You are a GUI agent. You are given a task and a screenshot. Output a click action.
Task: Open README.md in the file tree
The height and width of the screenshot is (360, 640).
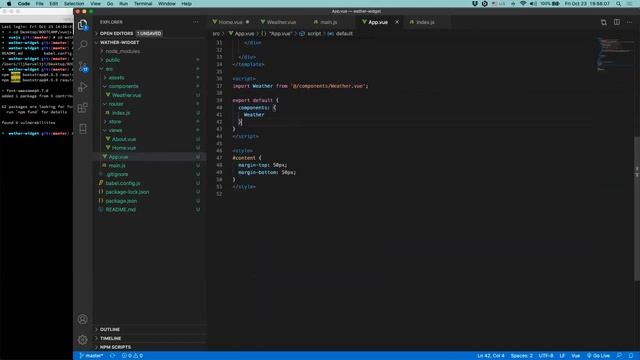pos(120,210)
